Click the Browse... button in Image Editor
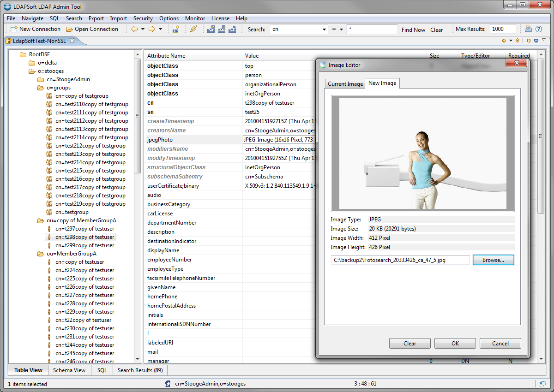Image resolution: width=554 pixels, height=392 pixels. pos(493,260)
